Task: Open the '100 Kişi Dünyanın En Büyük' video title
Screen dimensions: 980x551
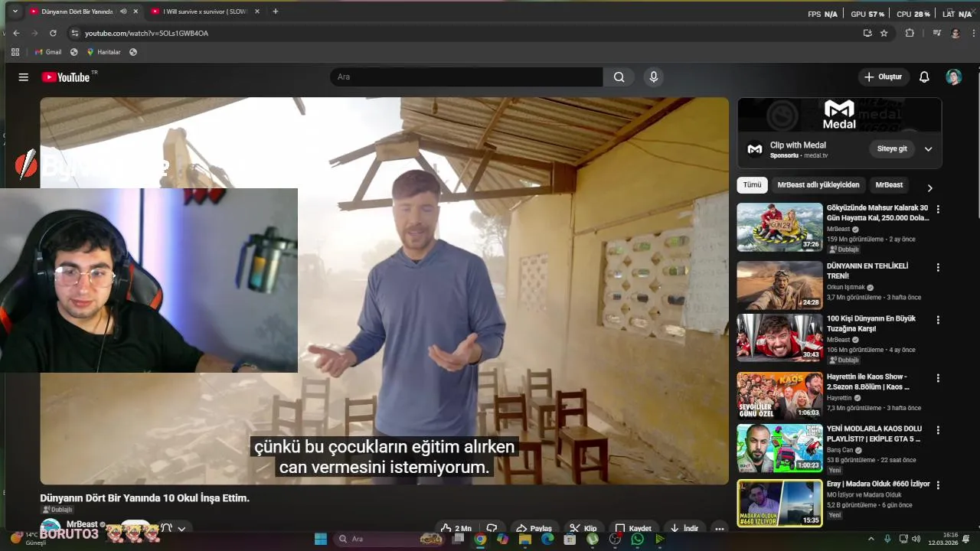Action: click(871, 323)
